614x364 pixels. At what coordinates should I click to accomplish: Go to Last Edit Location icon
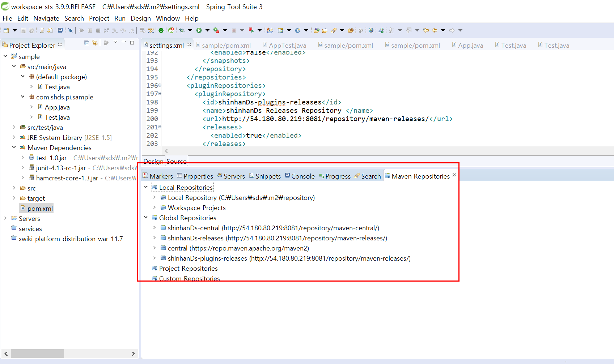point(426,30)
